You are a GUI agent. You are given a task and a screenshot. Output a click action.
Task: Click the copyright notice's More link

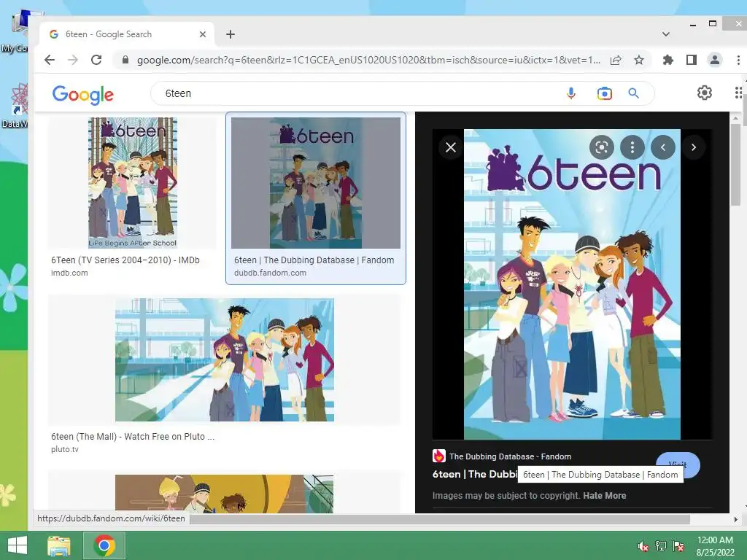615,496
